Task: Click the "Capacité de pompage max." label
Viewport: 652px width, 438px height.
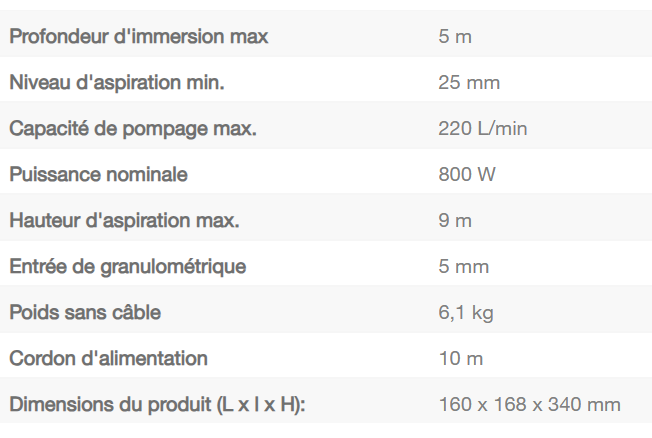Action: click(x=133, y=128)
